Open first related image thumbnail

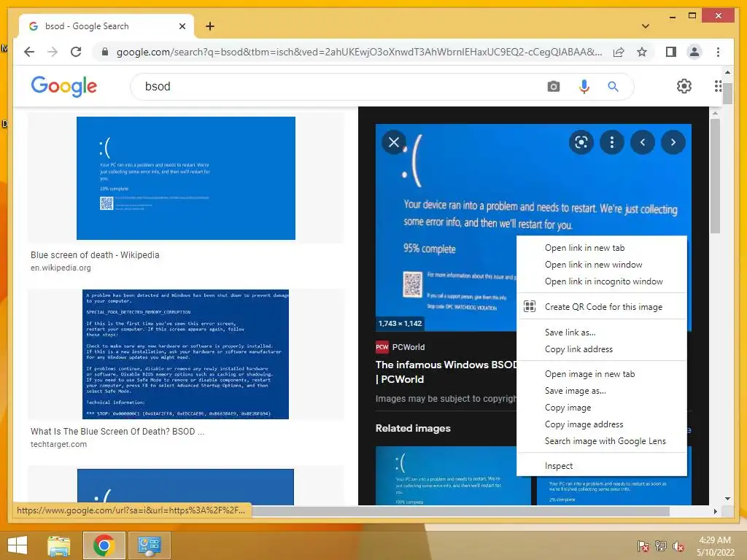pyautogui.click(x=452, y=475)
